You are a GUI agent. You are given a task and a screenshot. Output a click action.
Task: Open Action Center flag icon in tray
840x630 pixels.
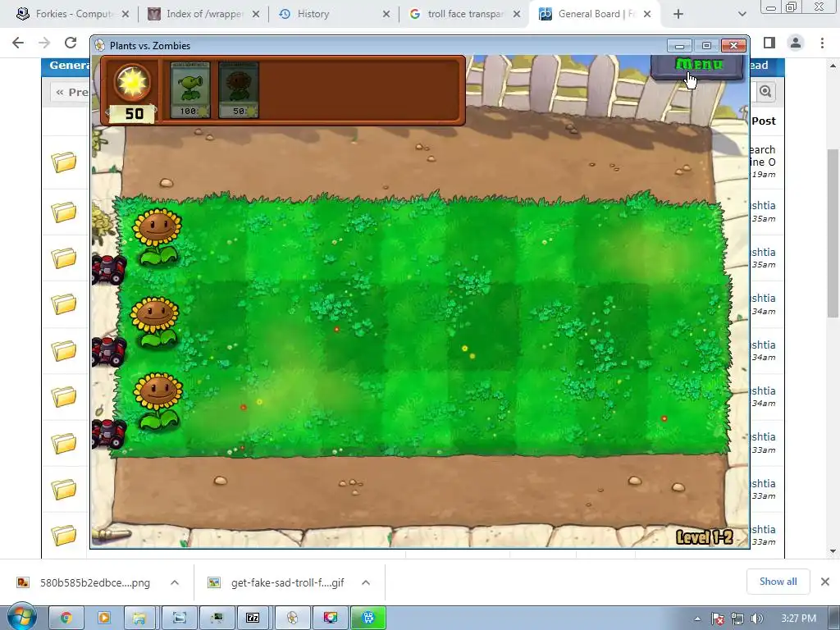[718, 619]
